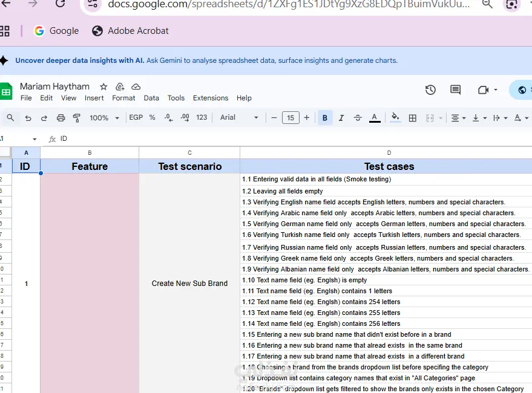Open the borders tool
Image resolution: width=532 pixels, height=393 pixels.
413,118
